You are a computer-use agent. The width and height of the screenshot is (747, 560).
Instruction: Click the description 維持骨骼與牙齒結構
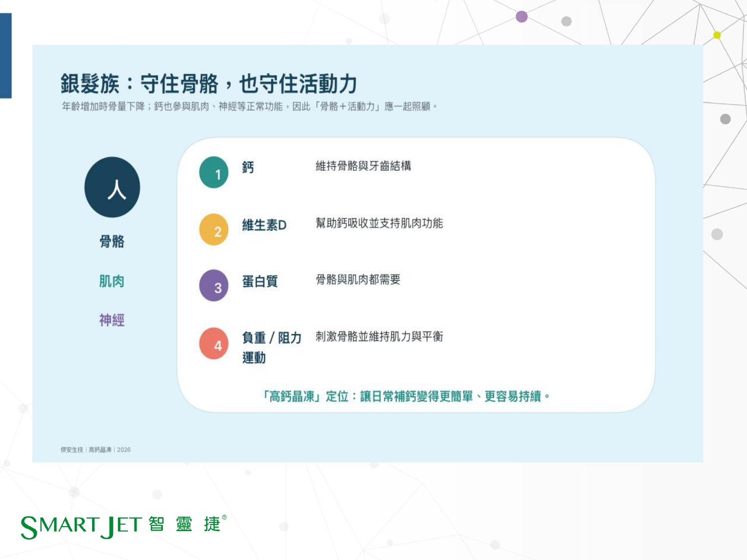point(364,166)
